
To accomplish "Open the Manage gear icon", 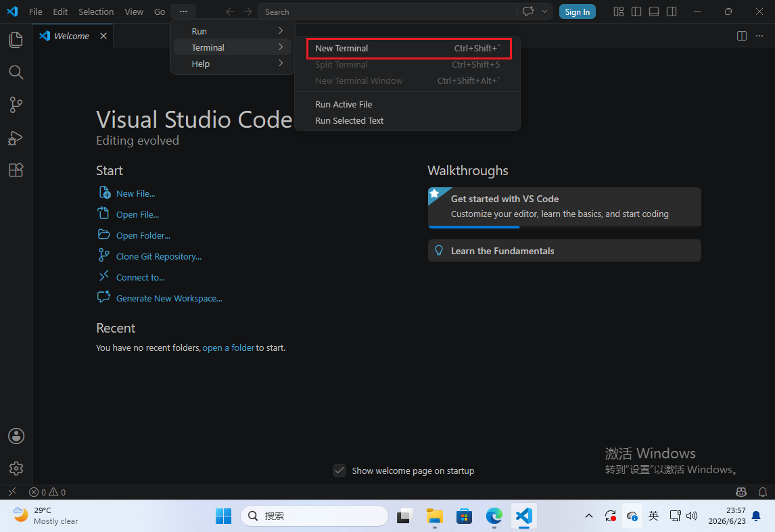I will pos(16,468).
